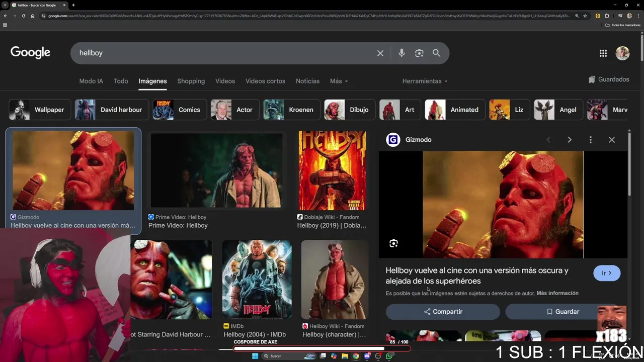Open WhatsApp from the taskbar
The height and width of the screenshot is (362, 644).
[x=389, y=356]
